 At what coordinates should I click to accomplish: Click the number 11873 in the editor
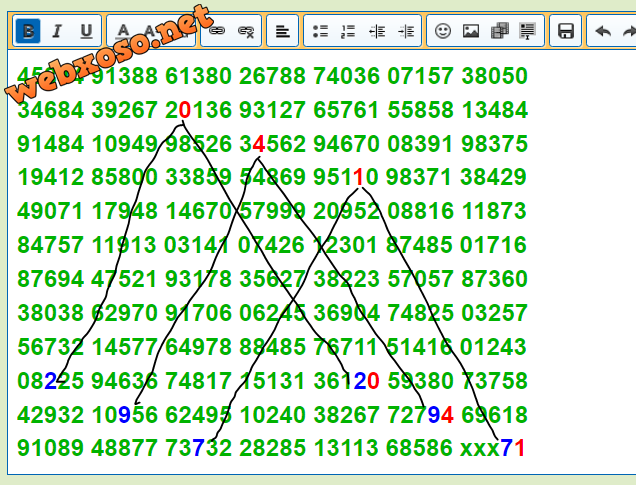pyautogui.click(x=494, y=211)
